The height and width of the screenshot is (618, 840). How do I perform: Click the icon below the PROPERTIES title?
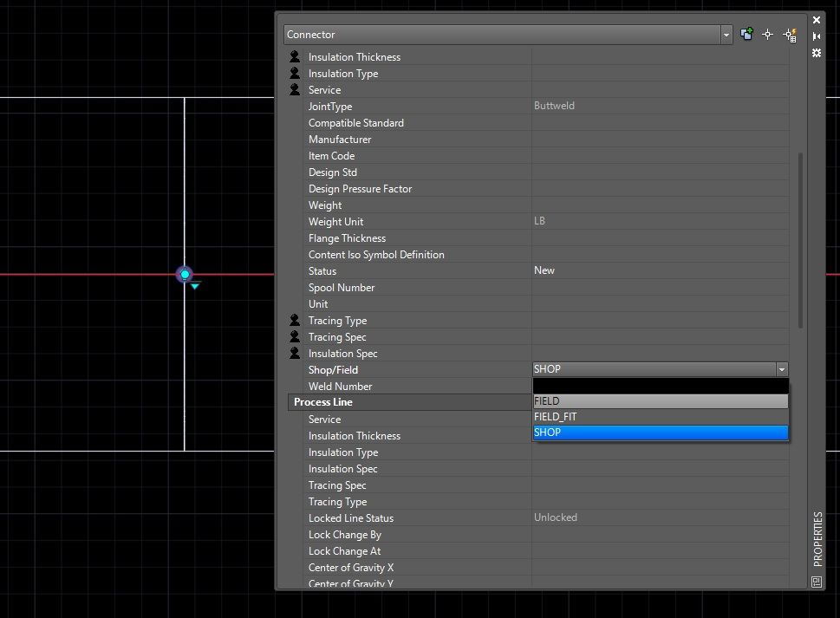(x=817, y=582)
